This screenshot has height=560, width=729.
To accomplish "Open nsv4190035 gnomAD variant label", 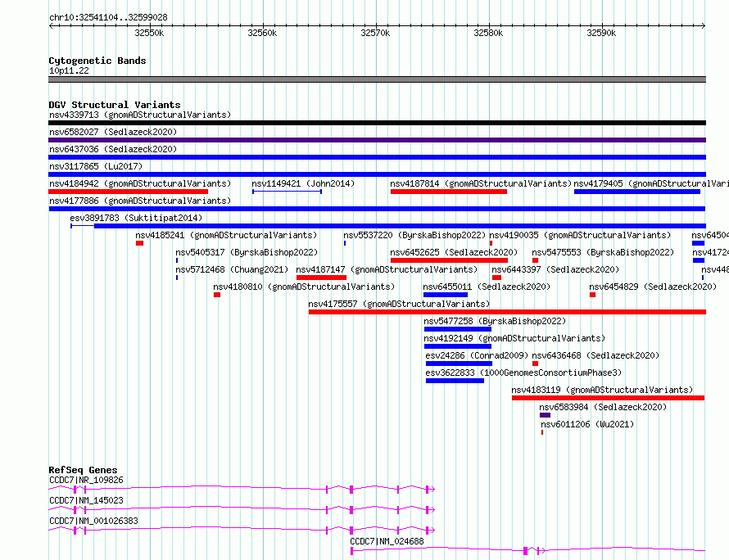I will pyautogui.click(x=580, y=235).
